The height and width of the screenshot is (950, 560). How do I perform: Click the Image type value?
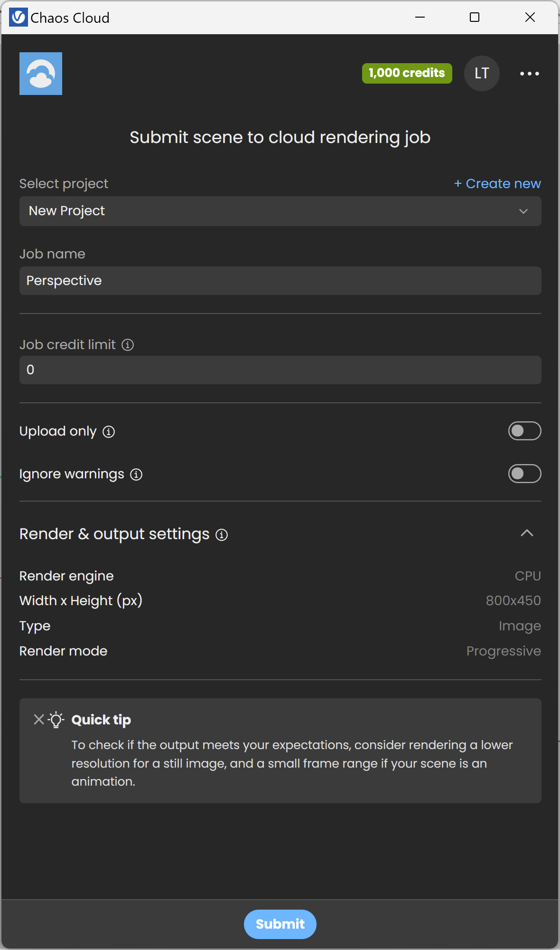tap(520, 626)
